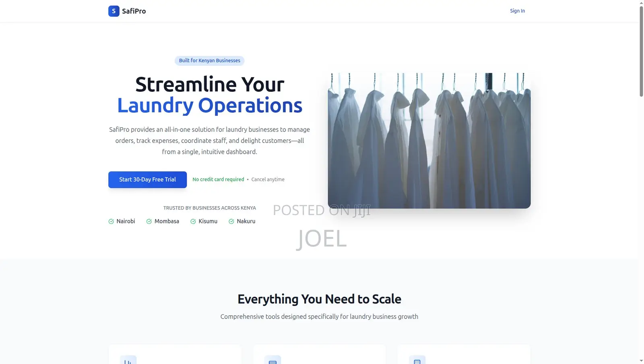Viewport: 644px width, 364px height.
Task: Click the Kisumu city label
Action: pos(208,221)
